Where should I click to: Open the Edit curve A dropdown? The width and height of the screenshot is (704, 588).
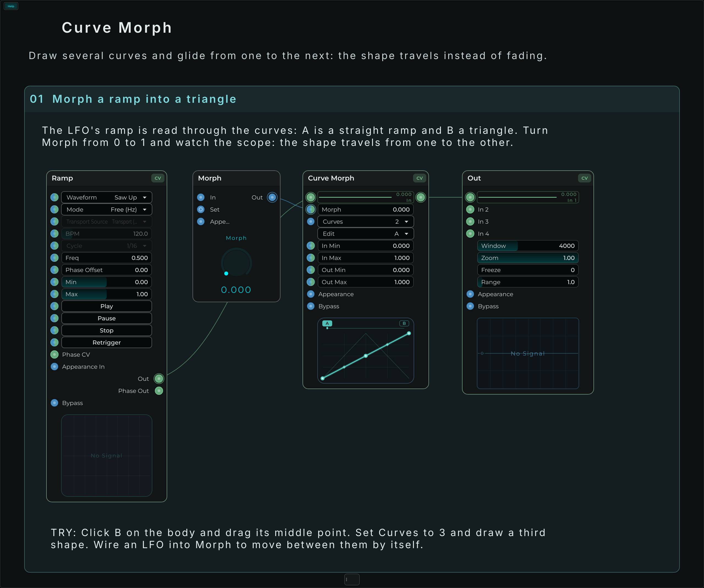[365, 234]
